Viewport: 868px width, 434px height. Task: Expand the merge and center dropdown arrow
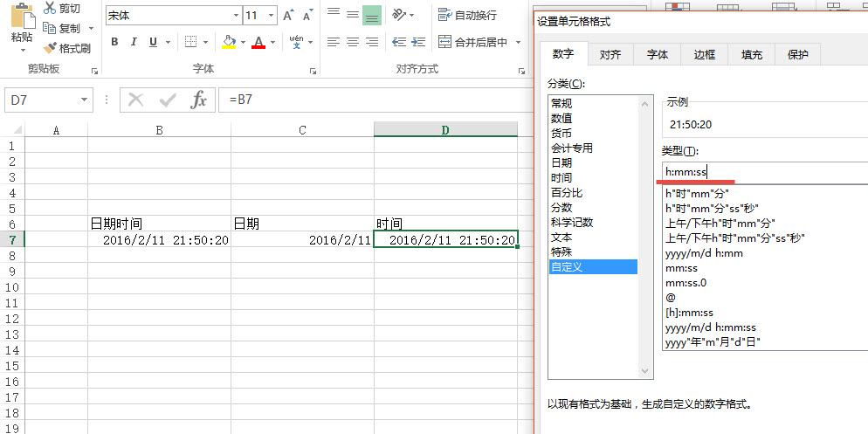click(518, 42)
